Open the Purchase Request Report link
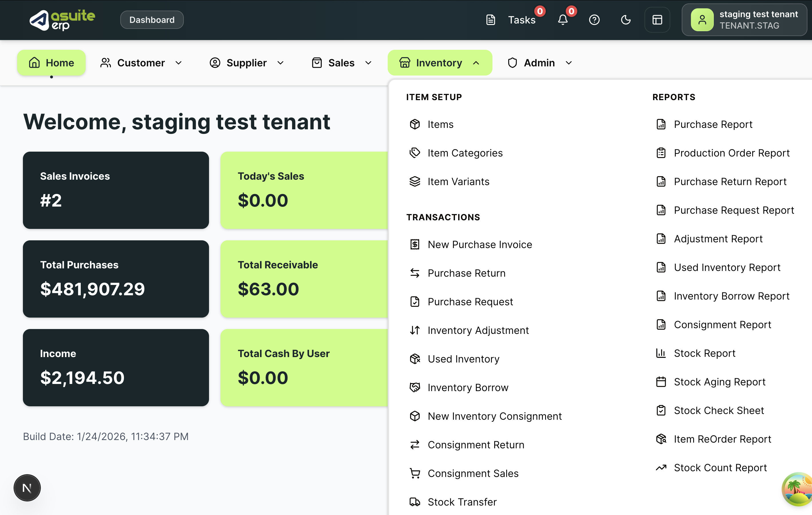Image resolution: width=812 pixels, height=515 pixels. [734, 210]
